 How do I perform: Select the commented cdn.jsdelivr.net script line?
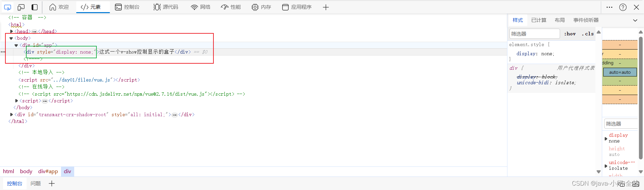coord(132,94)
